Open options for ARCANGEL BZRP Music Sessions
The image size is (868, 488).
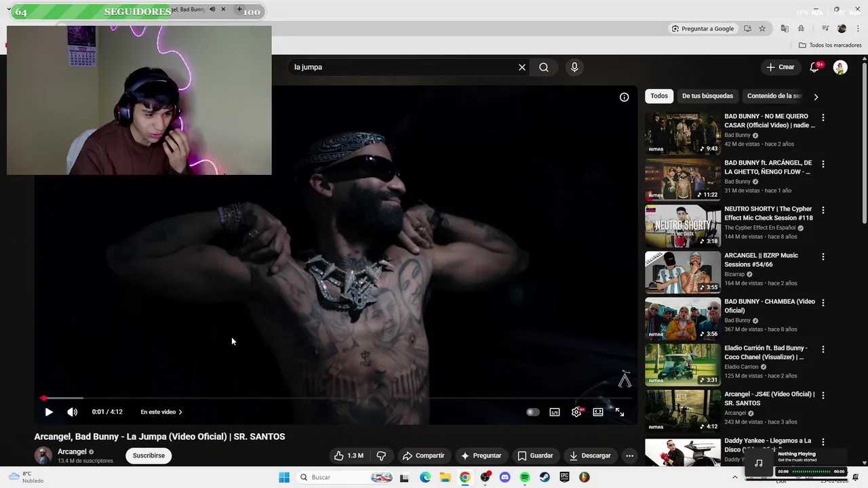823,257
